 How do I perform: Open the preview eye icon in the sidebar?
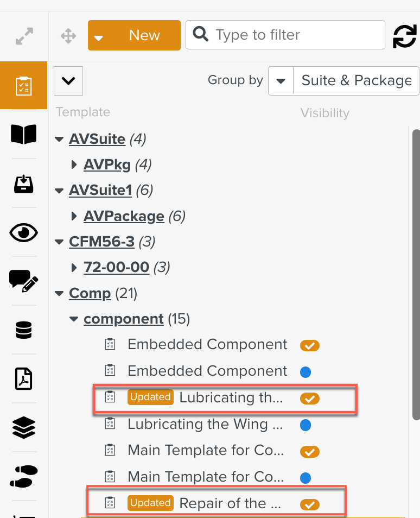click(23, 232)
